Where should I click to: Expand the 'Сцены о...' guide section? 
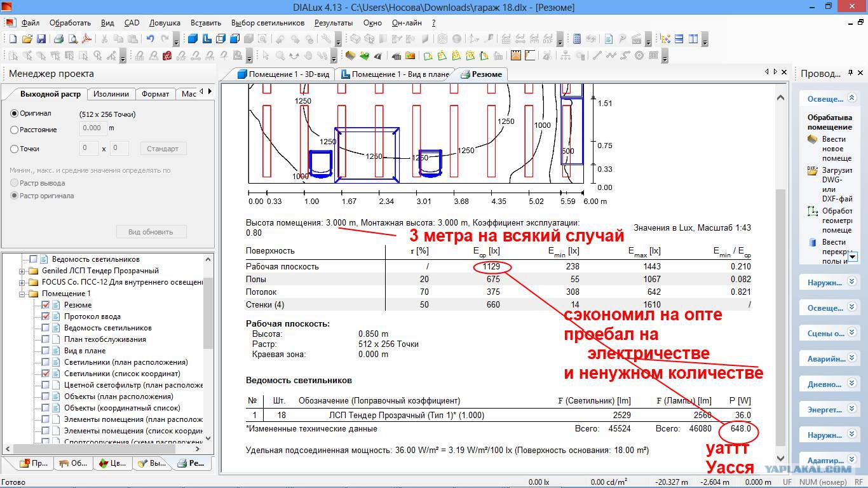[x=852, y=333]
